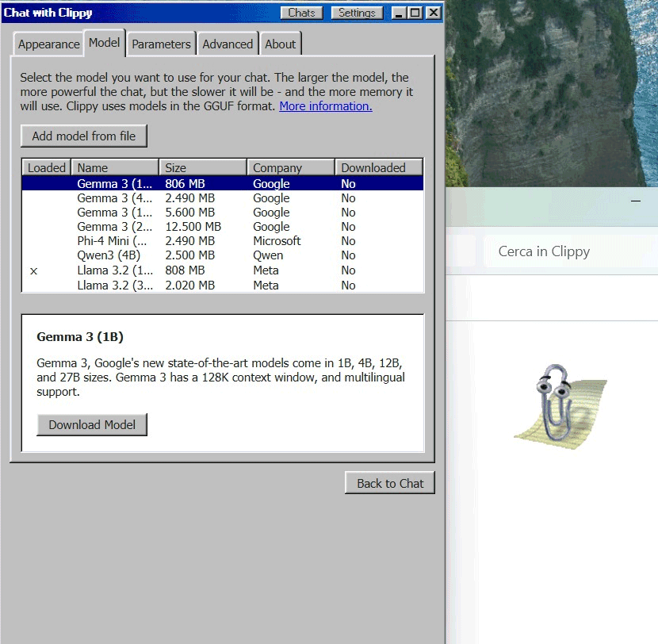Screen dimensions: 658x644
Task: Open Settings from the title bar
Action: coord(357,13)
